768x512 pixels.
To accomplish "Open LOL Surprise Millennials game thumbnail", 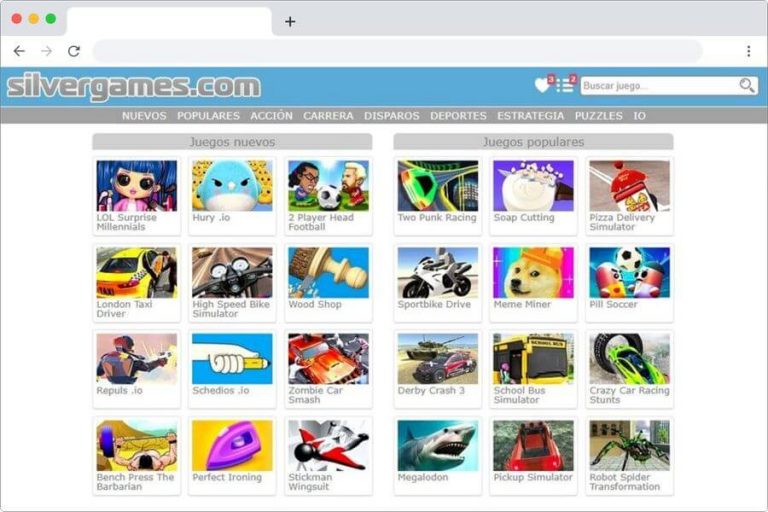I will pos(137,186).
